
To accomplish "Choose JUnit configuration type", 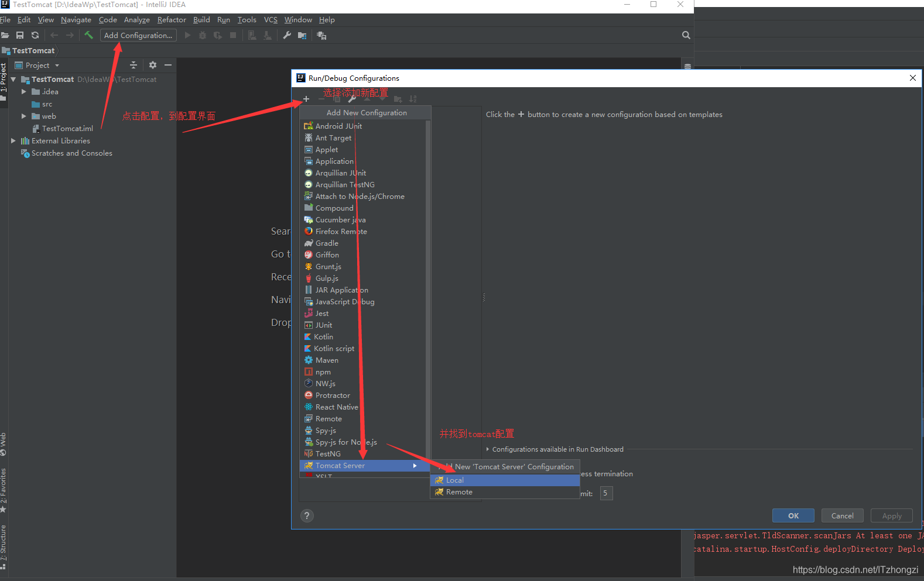I will coord(363,325).
